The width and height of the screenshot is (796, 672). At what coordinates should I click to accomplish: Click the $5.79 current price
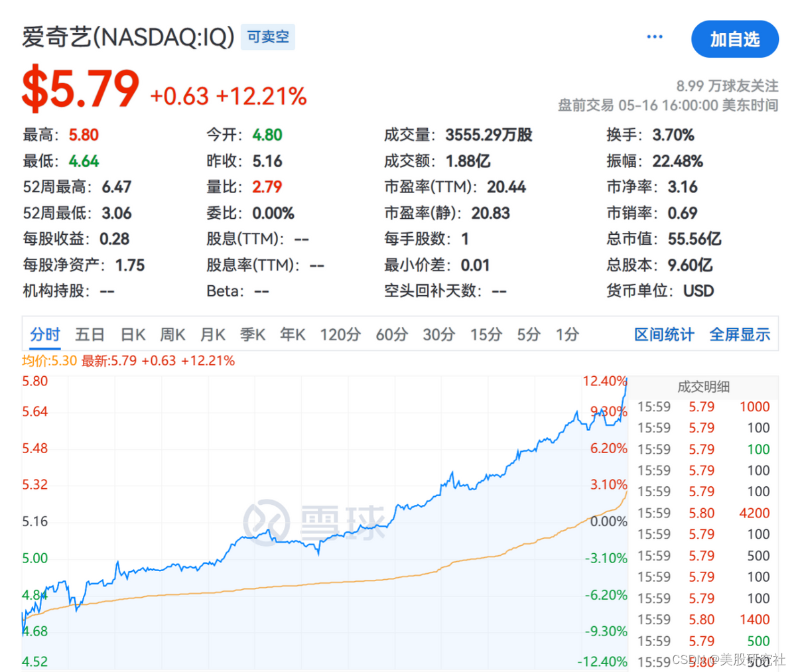point(80,90)
